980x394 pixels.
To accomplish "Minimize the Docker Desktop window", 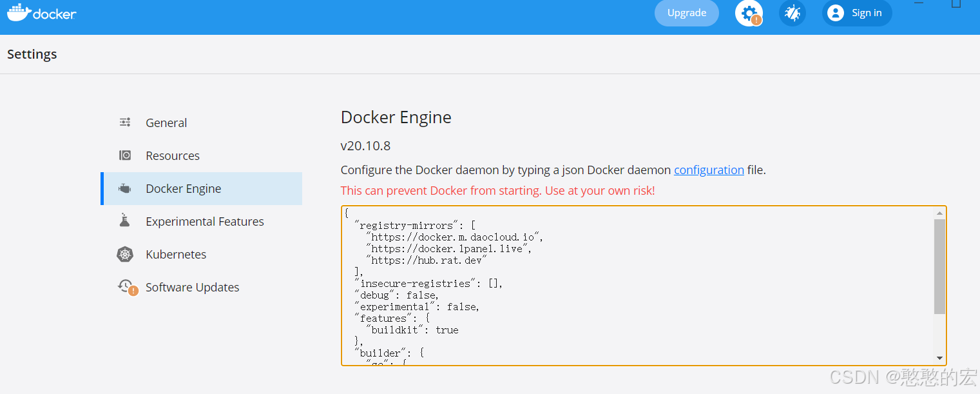I will [x=919, y=3].
